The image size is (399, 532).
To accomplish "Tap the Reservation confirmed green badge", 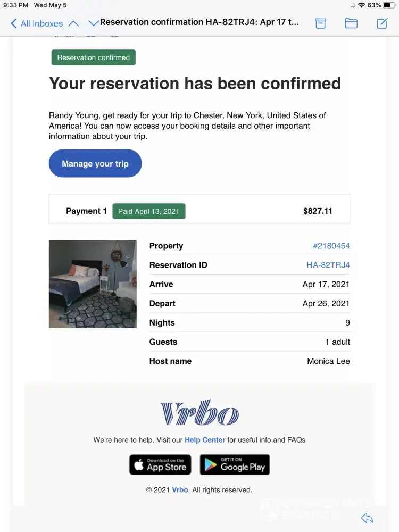I will coord(94,57).
